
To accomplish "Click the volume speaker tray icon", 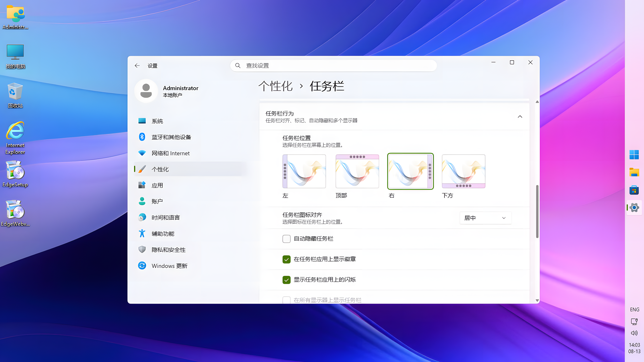I will tap(634, 333).
